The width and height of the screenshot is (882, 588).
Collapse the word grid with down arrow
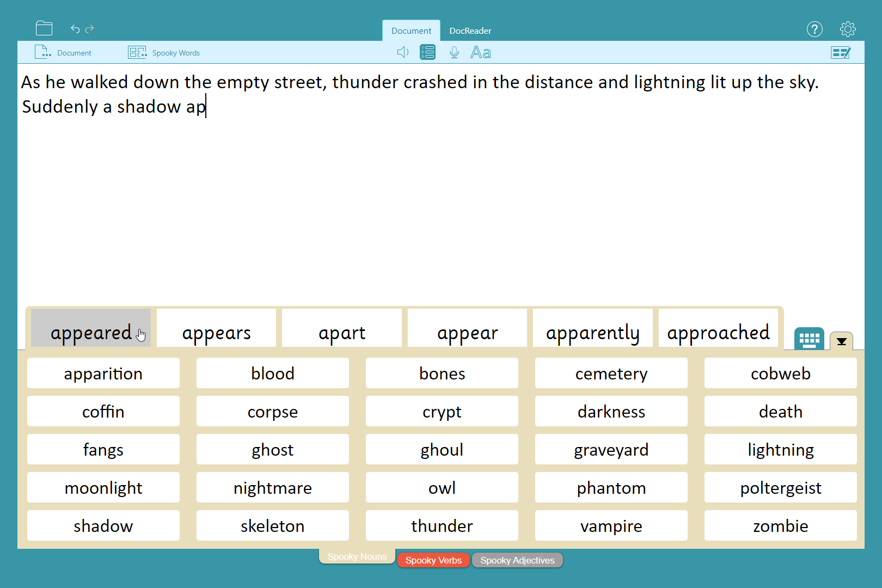click(841, 341)
